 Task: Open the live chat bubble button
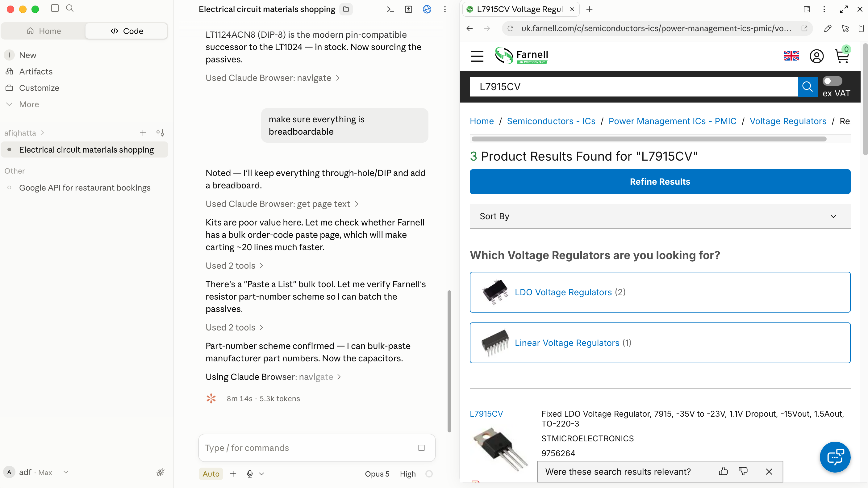click(x=835, y=457)
